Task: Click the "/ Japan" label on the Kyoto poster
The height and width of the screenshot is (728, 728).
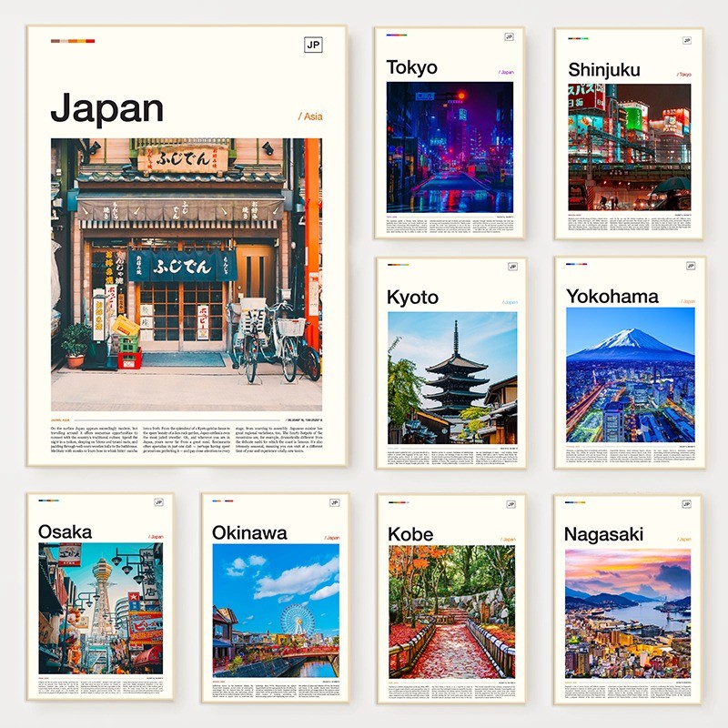Action: [x=508, y=302]
